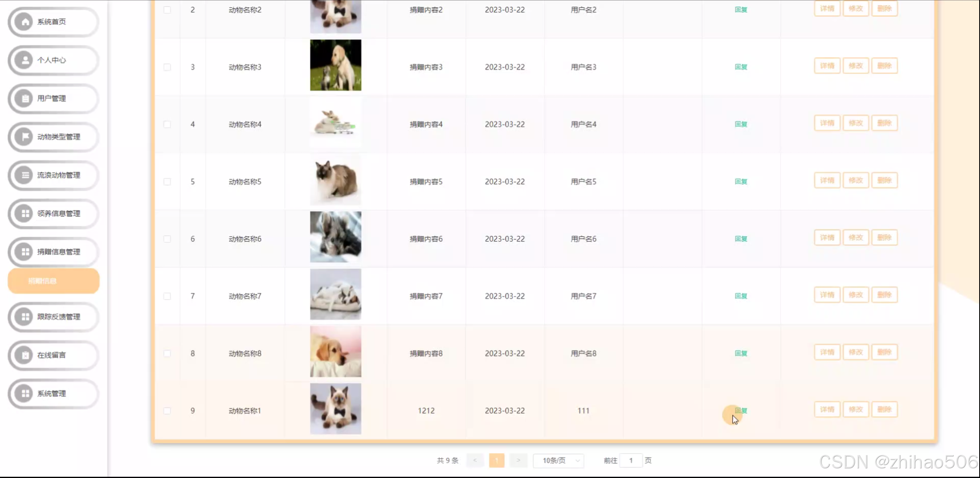Click 详情 button for row 4
This screenshot has width=980, height=478.
pyautogui.click(x=827, y=123)
